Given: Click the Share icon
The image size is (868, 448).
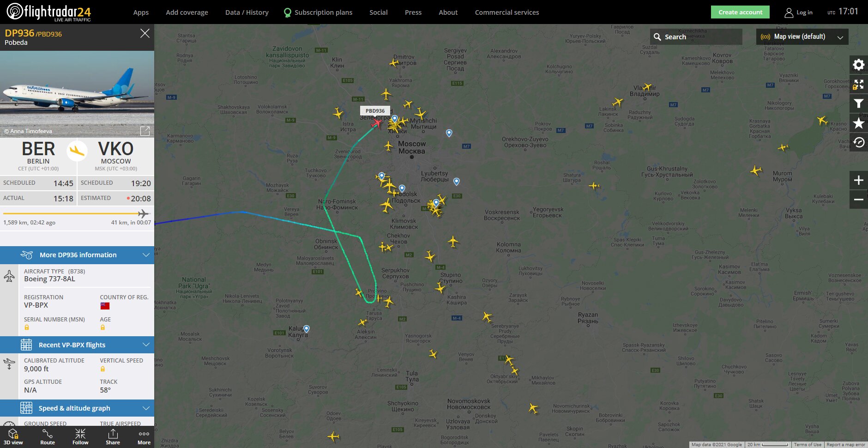Looking at the screenshot, I should pyautogui.click(x=113, y=436).
